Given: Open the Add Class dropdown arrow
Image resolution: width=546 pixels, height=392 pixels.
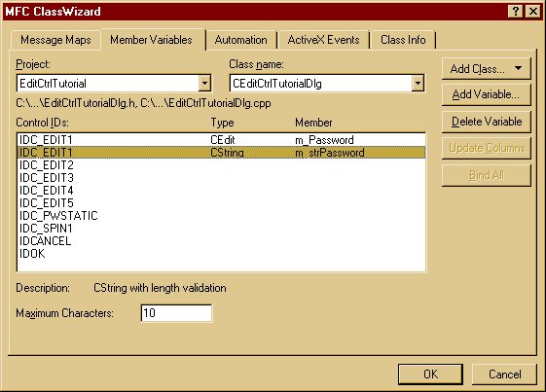Looking at the screenshot, I should pyautogui.click(x=518, y=68).
